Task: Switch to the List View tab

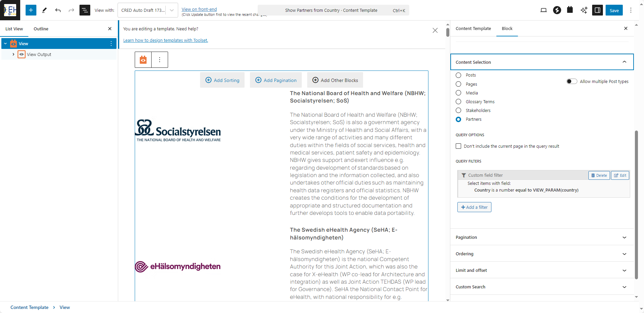Action: coord(14,29)
